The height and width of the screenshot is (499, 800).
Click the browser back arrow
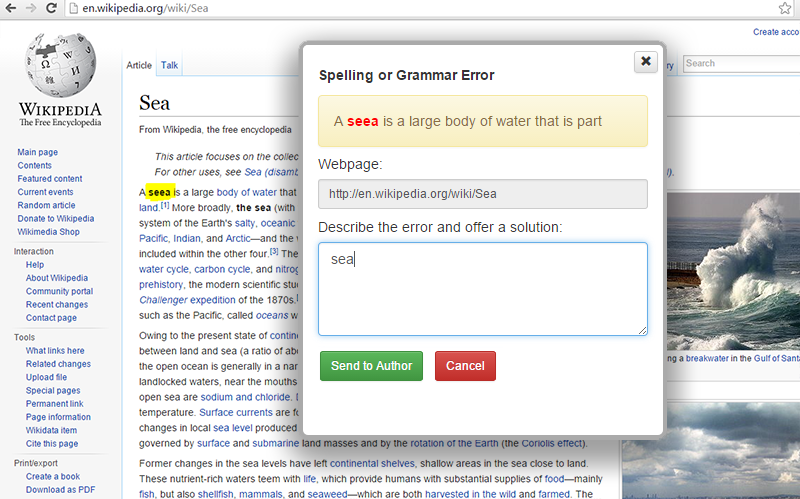[11, 9]
